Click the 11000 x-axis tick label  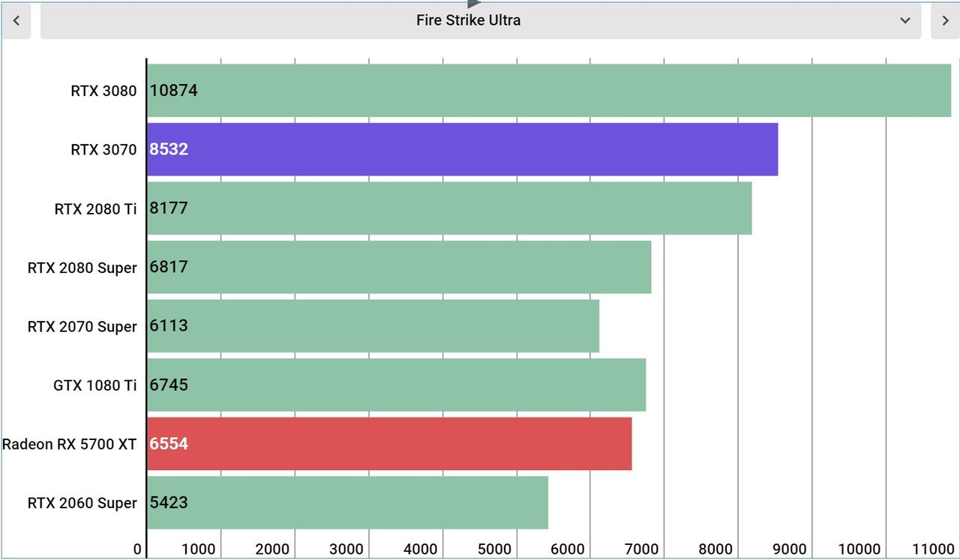(x=934, y=549)
